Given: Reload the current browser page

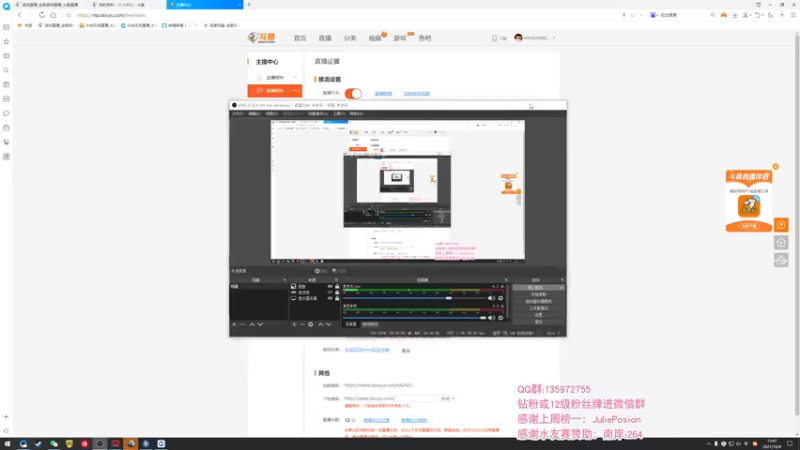Looking at the screenshot, I should (42, 15).
